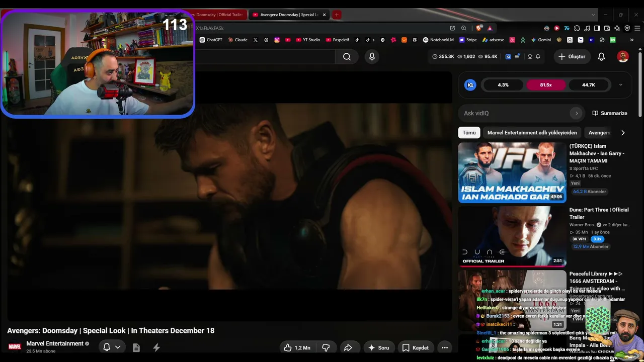Image resolution: width=644 pixels, height=362 pixels.
Task: Open the Paspektif bookmark
Action: point(338,40)
